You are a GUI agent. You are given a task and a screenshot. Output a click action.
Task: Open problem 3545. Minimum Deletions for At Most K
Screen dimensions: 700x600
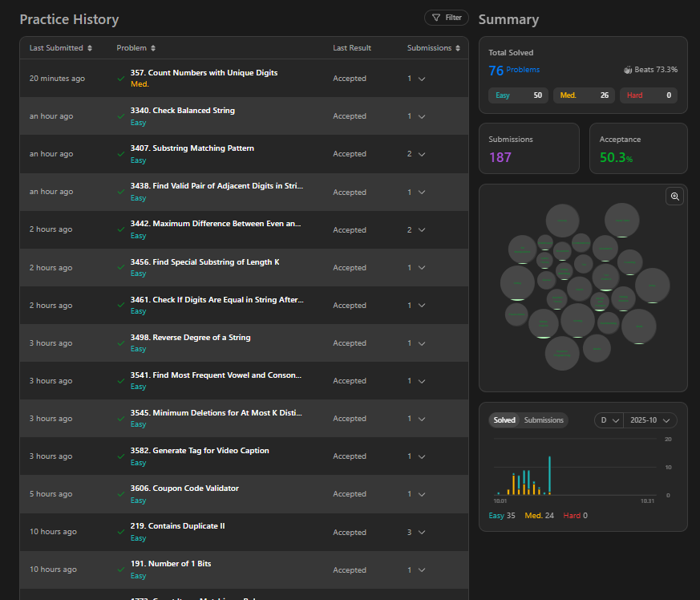pos(216,413)
